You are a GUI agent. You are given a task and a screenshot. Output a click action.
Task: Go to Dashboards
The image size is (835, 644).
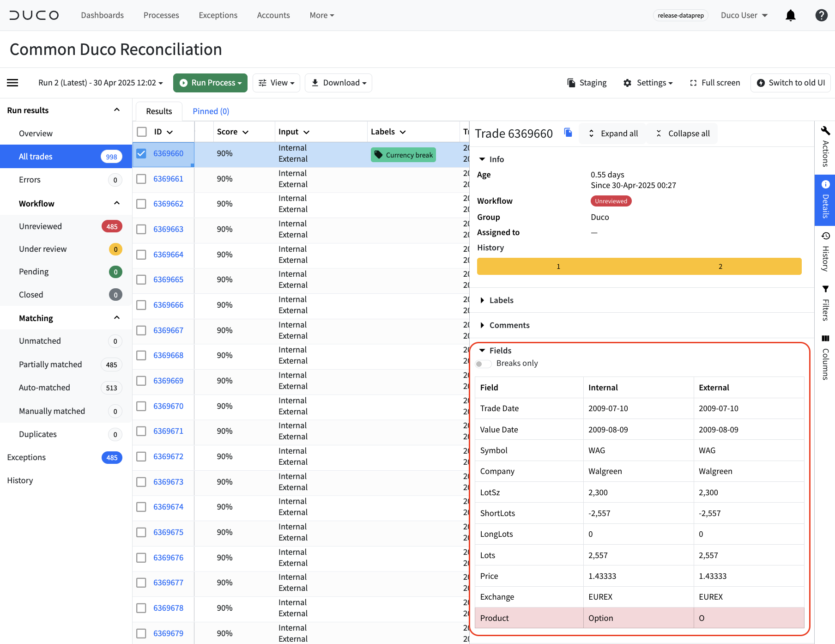click(x=103, y=15)
